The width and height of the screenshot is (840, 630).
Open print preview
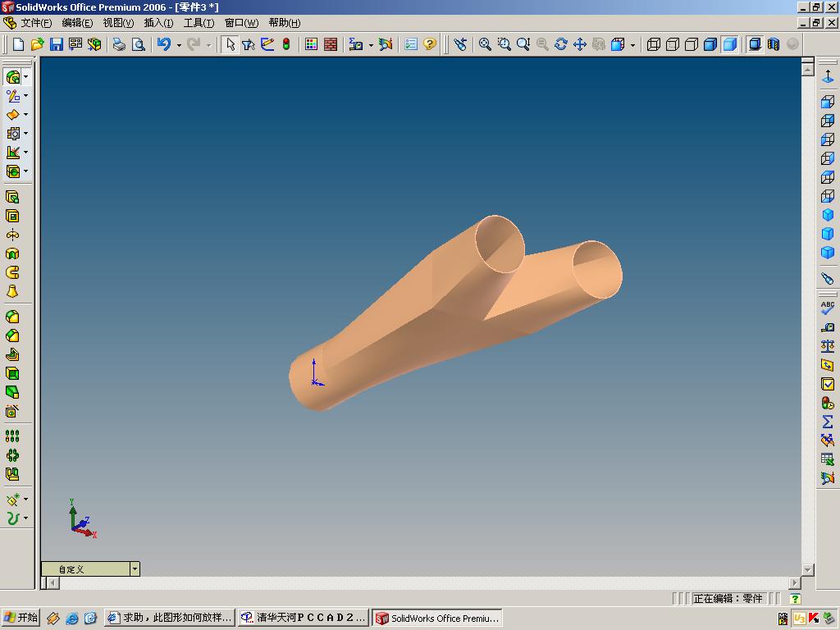(138, 44)
